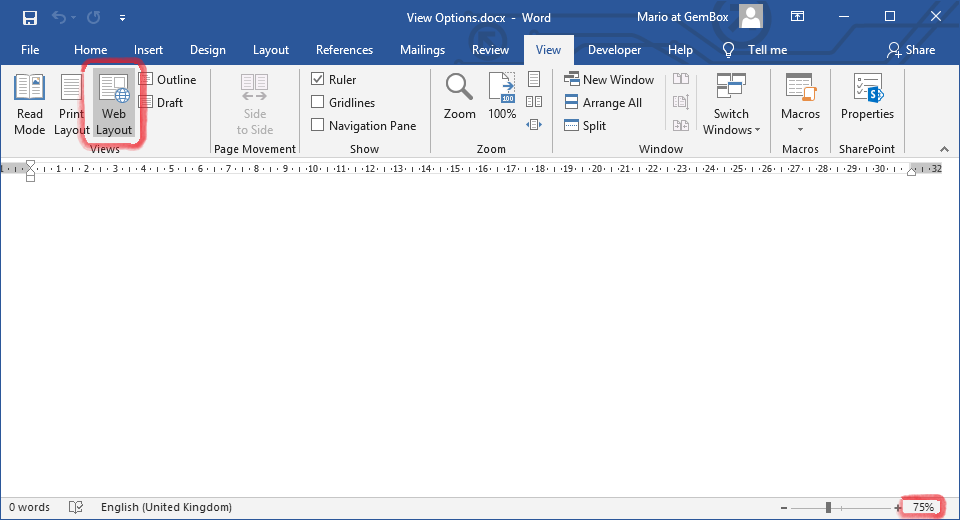Open Read Mode view
Viewport: 960px width, 520px height.
tap(29, 104)
